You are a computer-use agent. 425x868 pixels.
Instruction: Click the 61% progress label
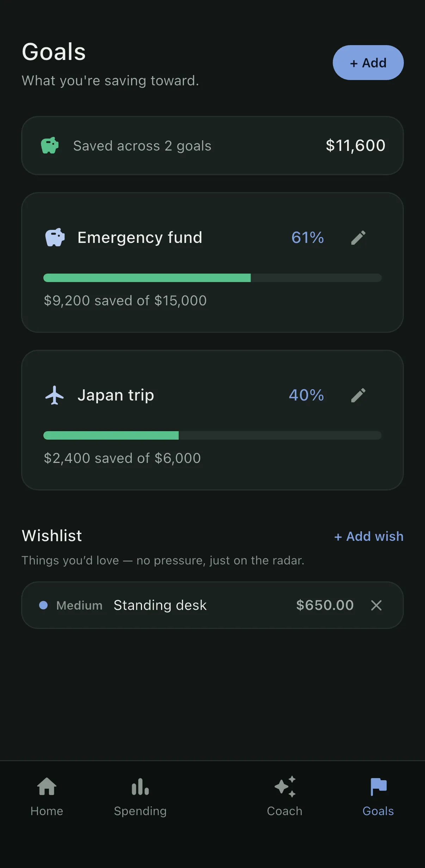308,238
